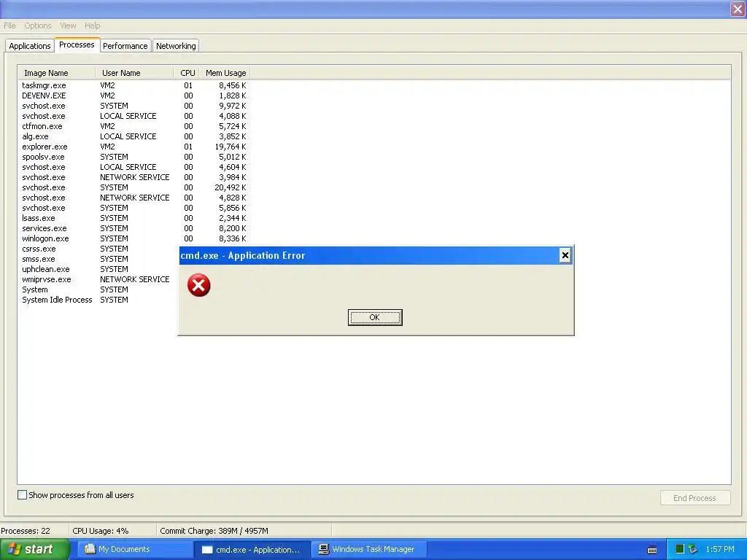Select the explorer.exe process
This screenshot has height=560, width=747.
point(134,147)
